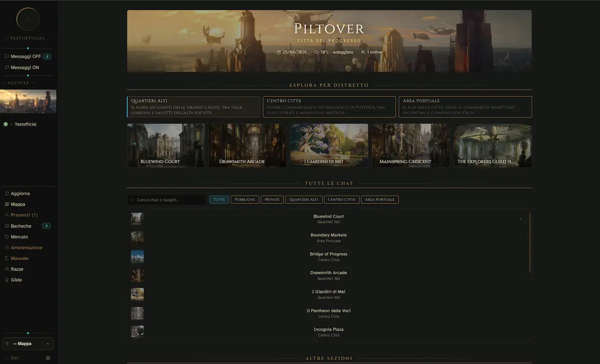Choose the Centro Città district card
This screenshot has width=600, height=364.
[329, 106]
